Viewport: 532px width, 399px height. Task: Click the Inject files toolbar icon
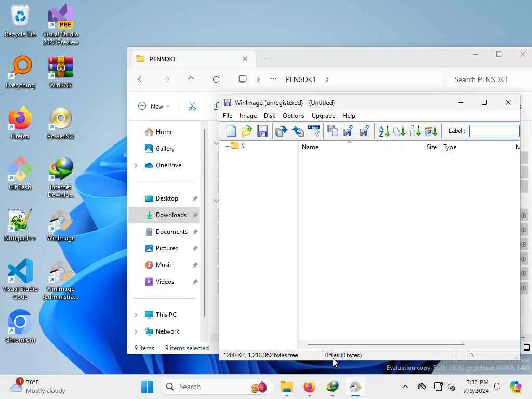pyautogui.click(x=281, y=131)
